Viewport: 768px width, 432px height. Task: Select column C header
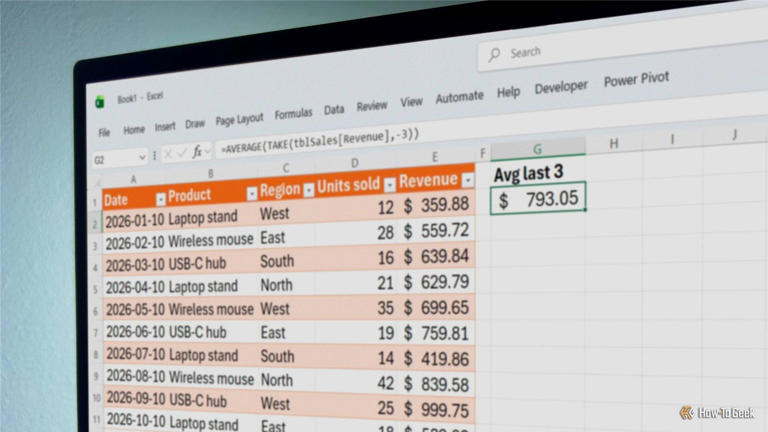tap(286, 168)
